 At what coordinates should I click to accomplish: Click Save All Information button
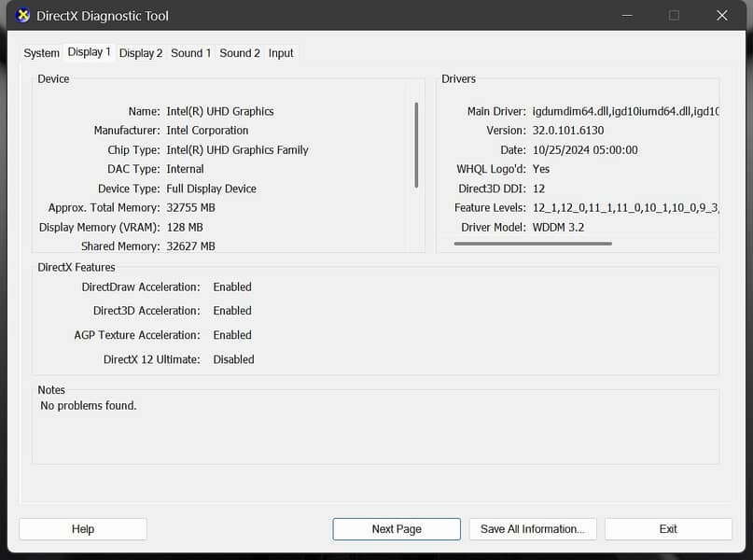(x=532, y=529)
